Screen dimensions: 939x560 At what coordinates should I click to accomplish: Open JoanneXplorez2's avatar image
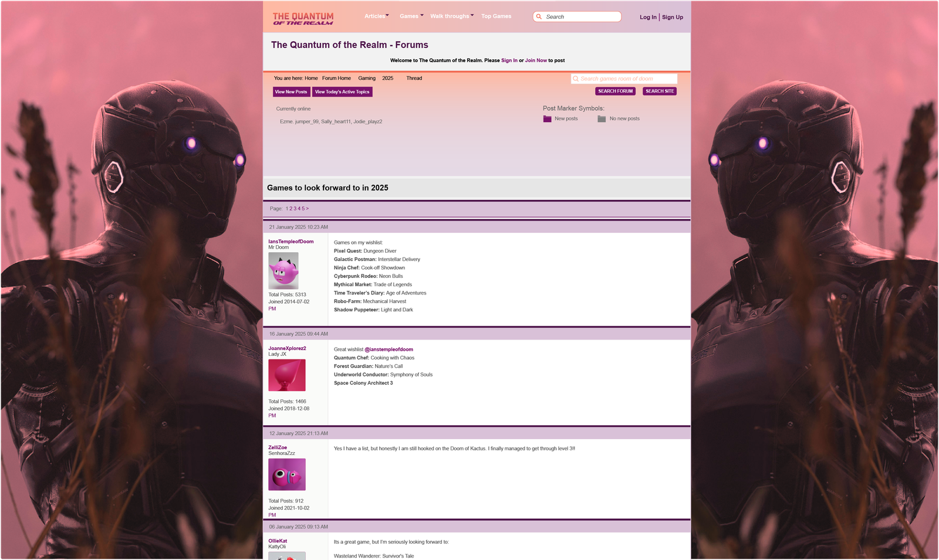tap(287, 375)
